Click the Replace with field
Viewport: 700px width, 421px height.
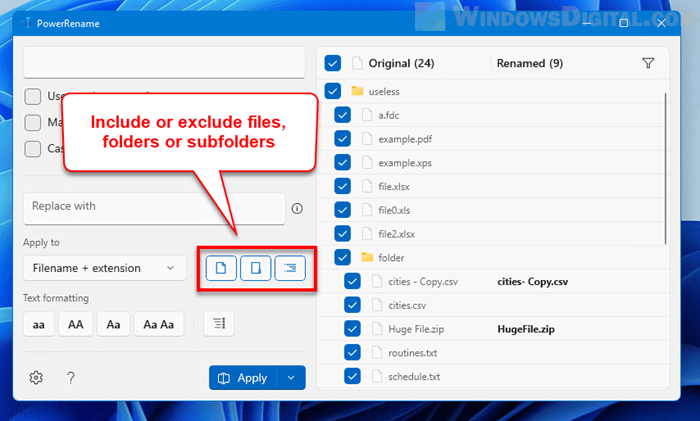tap(154, 208)
